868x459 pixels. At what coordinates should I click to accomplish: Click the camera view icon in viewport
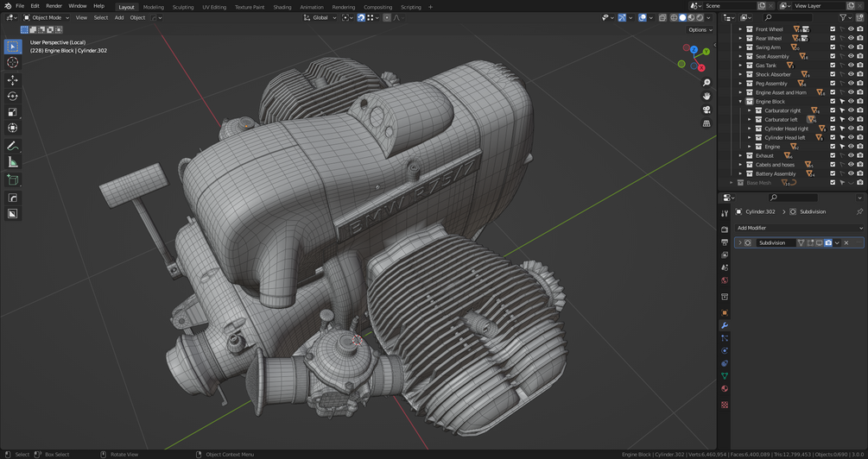[706, 110]
